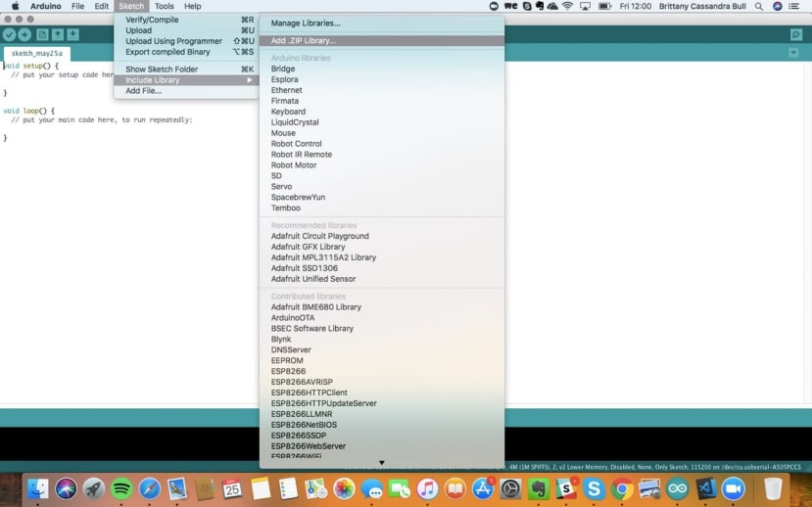Choose Add File... menu entry

click(x=186, y=90)
